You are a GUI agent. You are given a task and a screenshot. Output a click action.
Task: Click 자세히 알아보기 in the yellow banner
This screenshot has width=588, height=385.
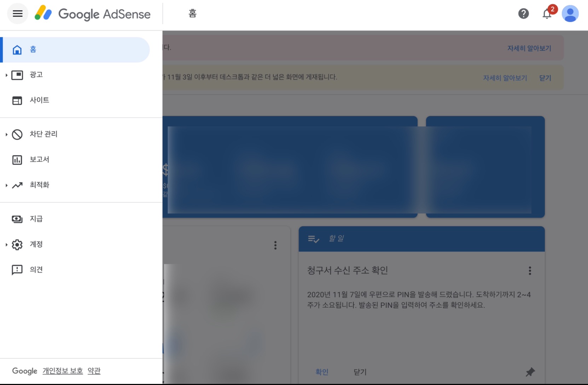click(505, 78)
